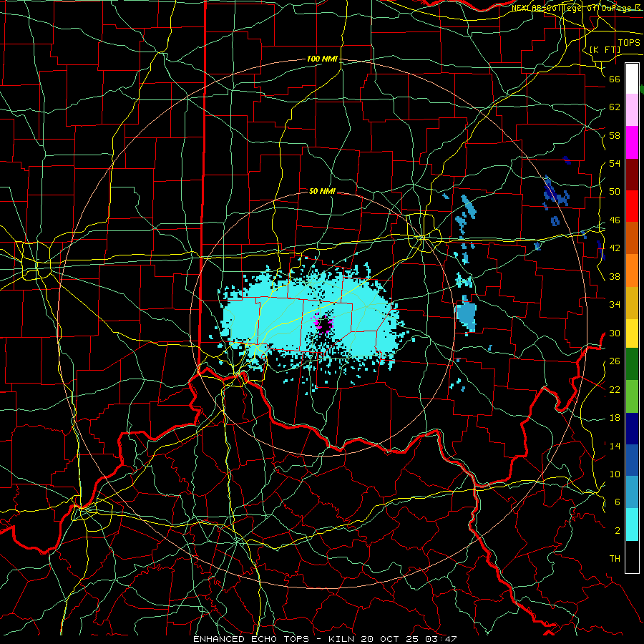Screen dimensions: 644x644
Task: Click the '46' legend value
Action: tap(615, 220)
